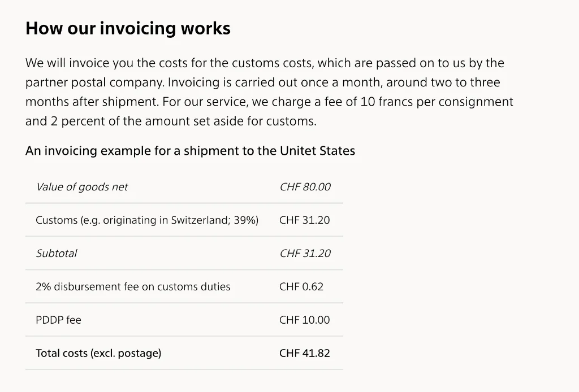Screen dimensions: 579x392
Task: Click the text 'and 2 percent of the amount'
Action: click(x=105, y=121)
